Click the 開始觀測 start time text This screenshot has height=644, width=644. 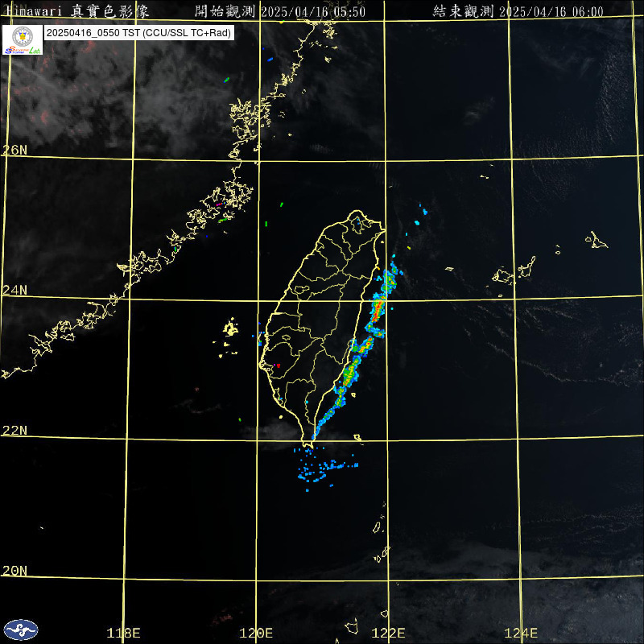click(x=280, y=11)
